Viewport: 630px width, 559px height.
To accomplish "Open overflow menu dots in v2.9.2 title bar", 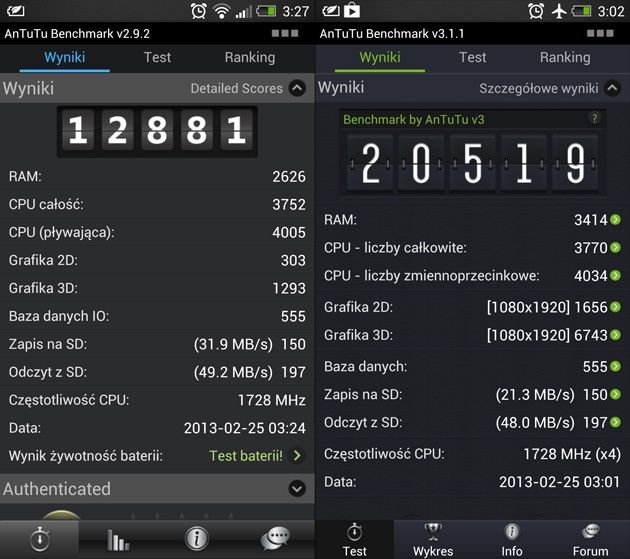I will tap(285, 33).
